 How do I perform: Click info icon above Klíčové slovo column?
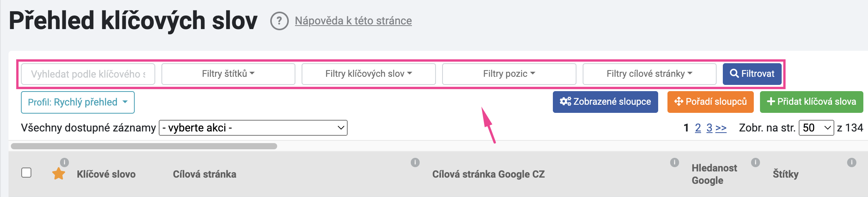pos(64,162)
